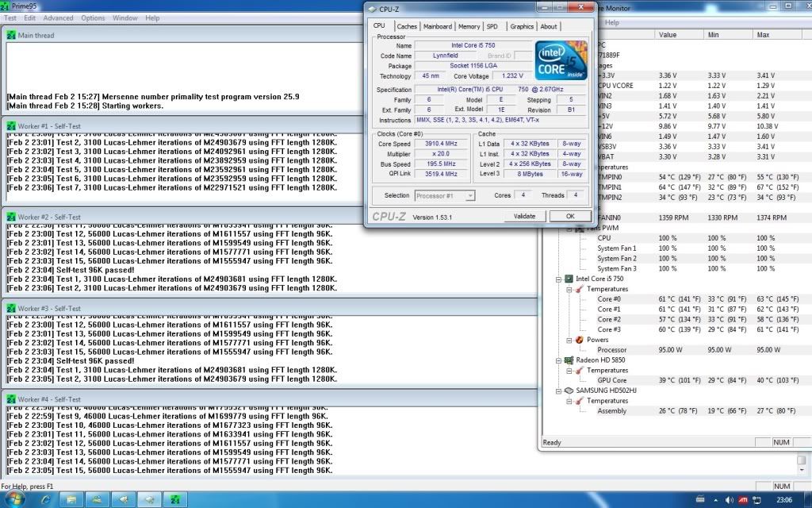
Task: Switch to the Mainboard tab in CPU-Z
Action: pyautogui.click(x=438, y=26)
